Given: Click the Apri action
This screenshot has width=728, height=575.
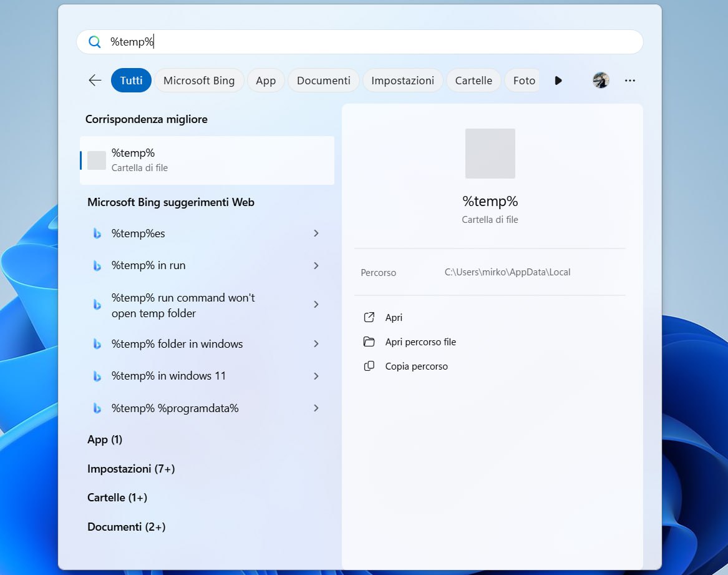Looking at the screenshot, I should (x=394, y=318).
